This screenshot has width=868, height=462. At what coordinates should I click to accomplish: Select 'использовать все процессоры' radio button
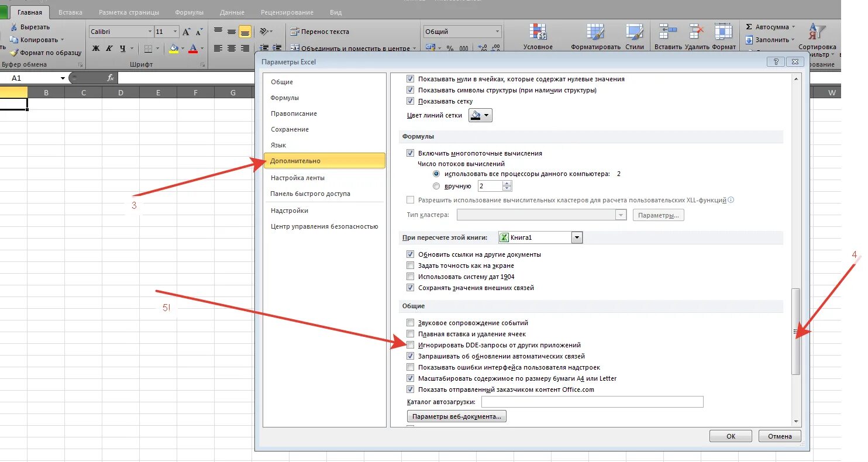tap(436, 174)
